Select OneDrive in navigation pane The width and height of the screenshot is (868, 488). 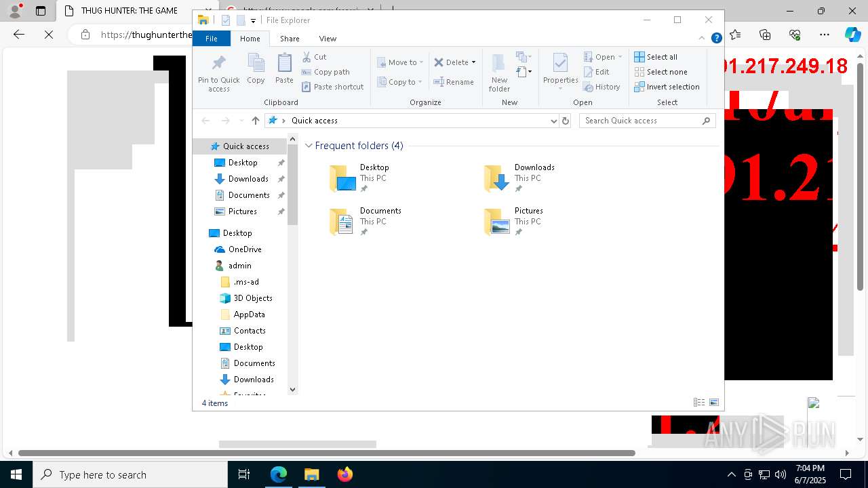pyautogui.click(x=245, y=249)
